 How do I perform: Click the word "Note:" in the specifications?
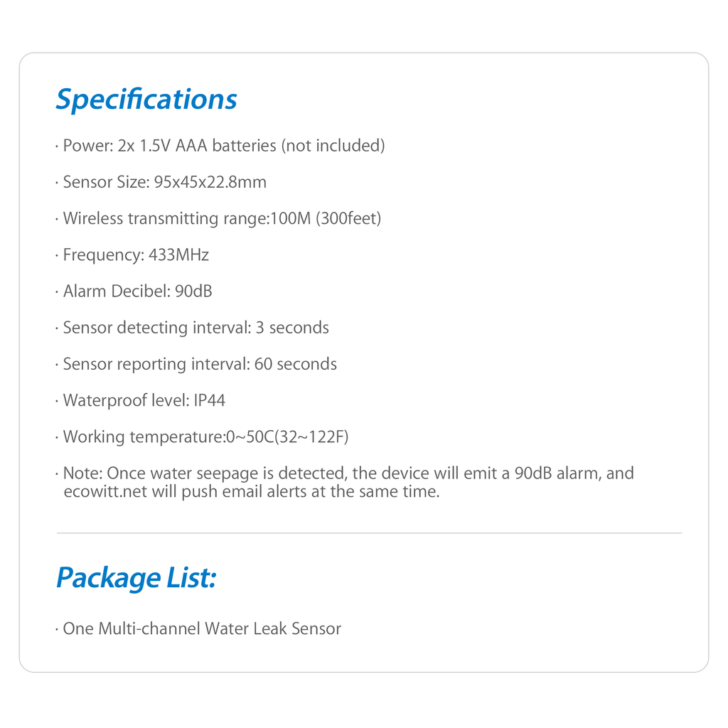(x=84, y=473)
